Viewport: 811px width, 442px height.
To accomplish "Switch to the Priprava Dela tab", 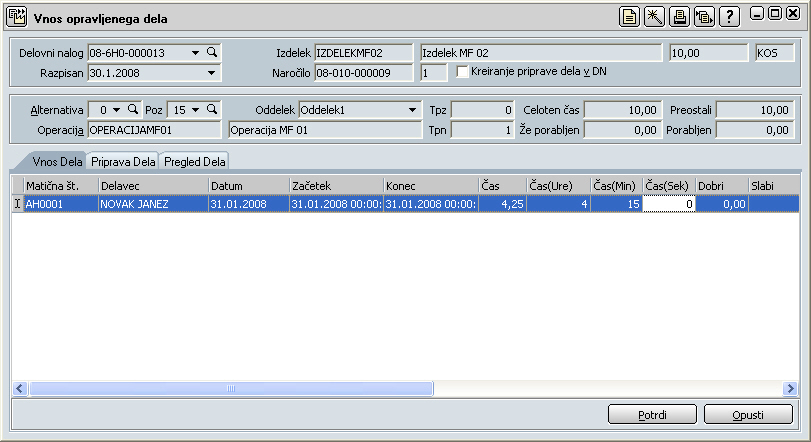I will pos(123,161).
